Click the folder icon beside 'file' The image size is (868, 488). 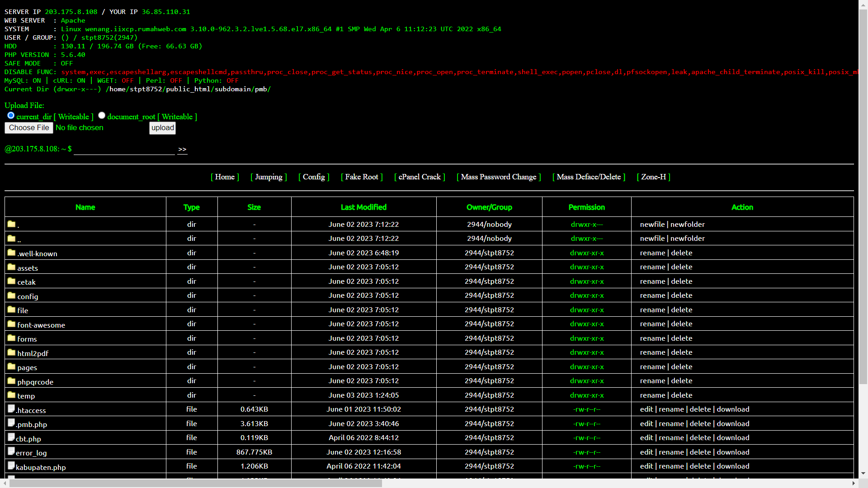pos(12,310)
